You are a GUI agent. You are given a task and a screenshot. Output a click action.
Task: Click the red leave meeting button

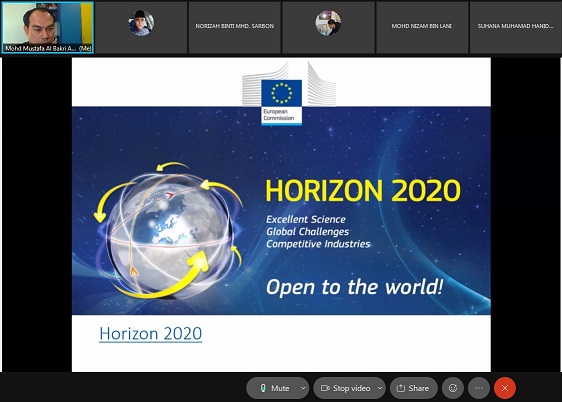click(505, 388)
